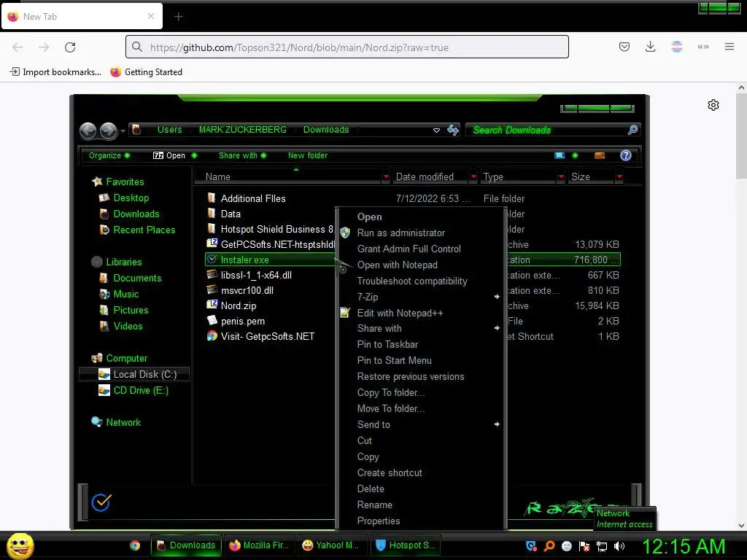This screenshot has height=560, width=747.
Task: Click New folder in the toolbar
Action: 308,155
